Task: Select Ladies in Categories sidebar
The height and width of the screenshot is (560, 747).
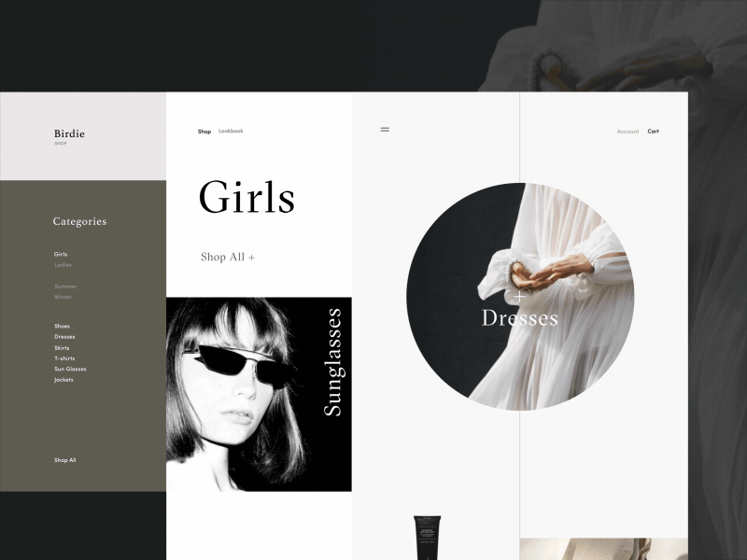Action: 63,265
